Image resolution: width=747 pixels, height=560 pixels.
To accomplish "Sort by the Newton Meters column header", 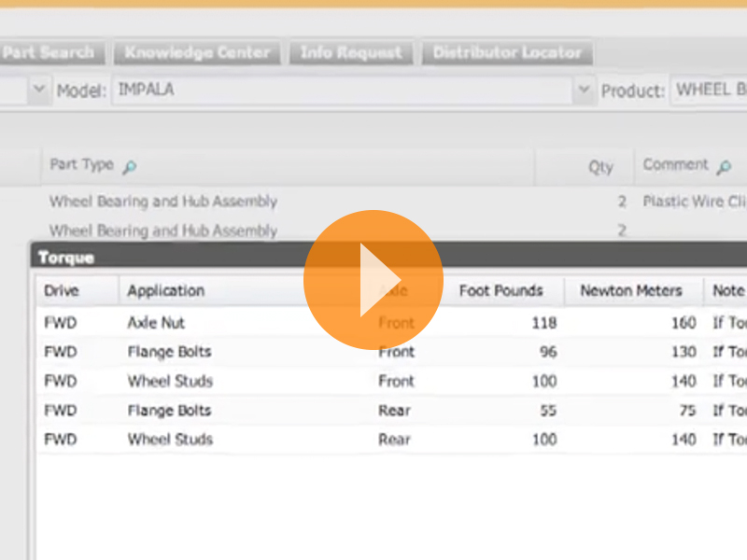I will 631,290.
